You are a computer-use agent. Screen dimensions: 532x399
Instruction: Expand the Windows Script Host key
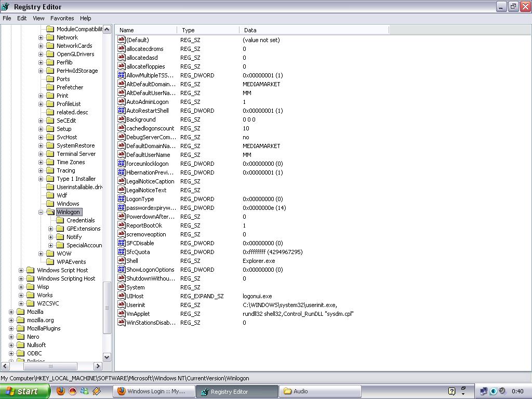tap(21, 270)
